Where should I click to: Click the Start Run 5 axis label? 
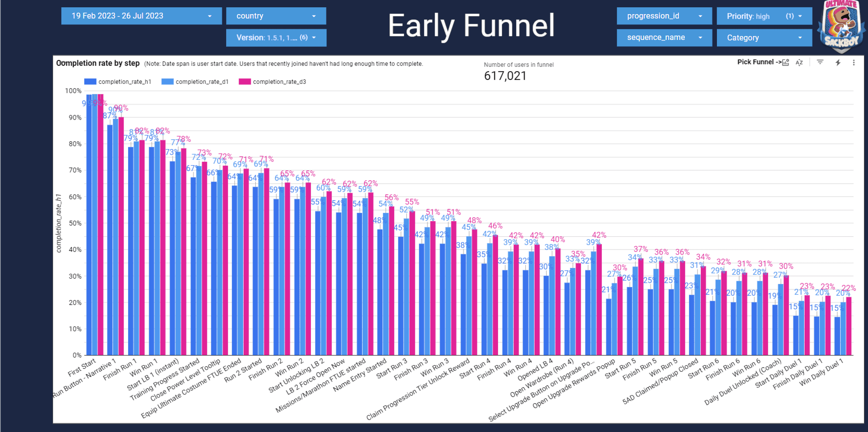pyautogui.click(x=621, y=369)
